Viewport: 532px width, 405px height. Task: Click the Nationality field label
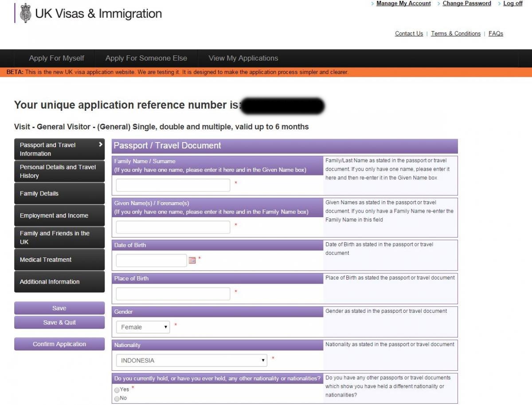pyautogui.click(x=127, y=345)
